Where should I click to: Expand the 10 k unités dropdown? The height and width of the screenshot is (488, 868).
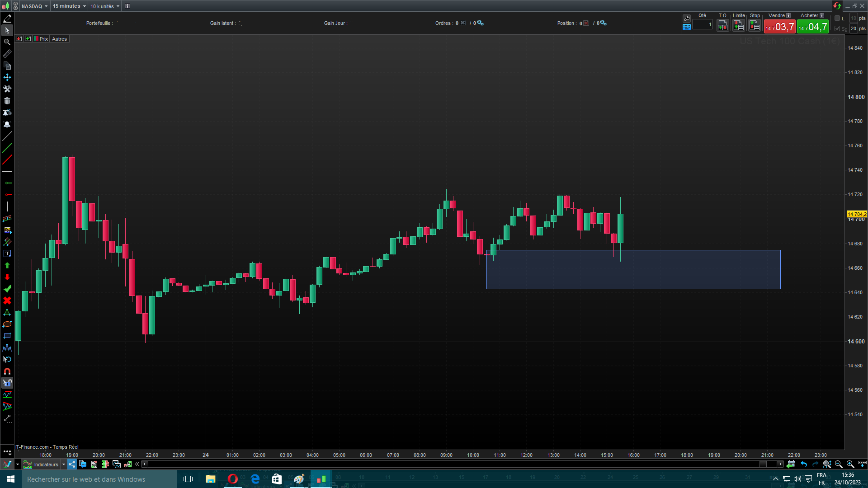(105, 6)
